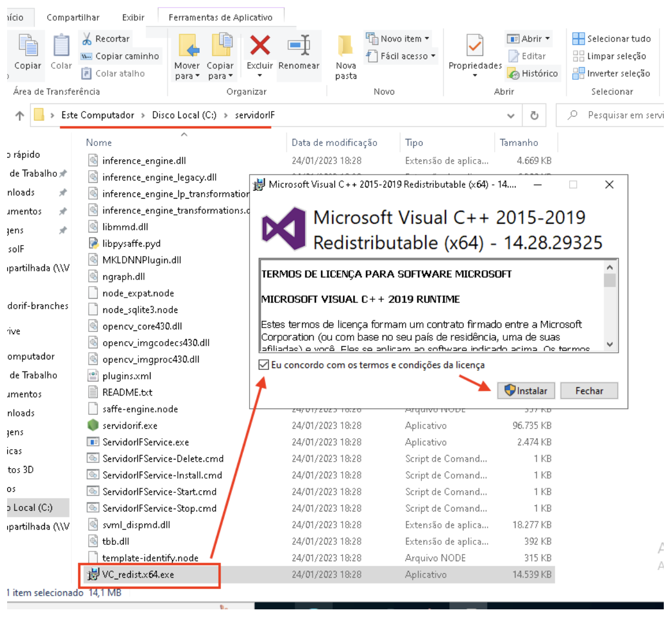The image size is (672, 617).
Task: Click the Fechar button
Action: tap(589, 391)
